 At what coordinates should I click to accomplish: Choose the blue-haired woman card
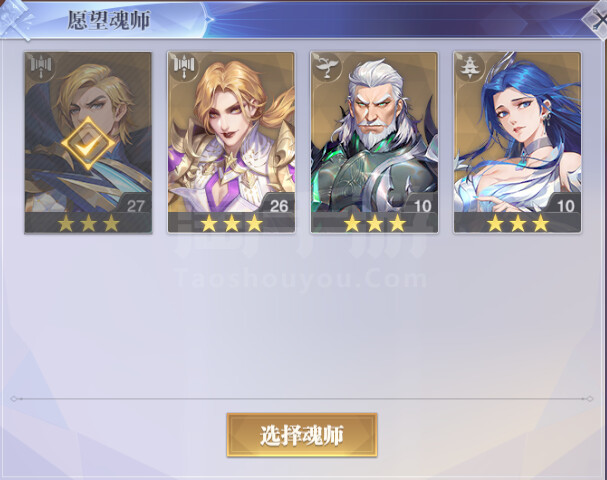click(517, 142)
